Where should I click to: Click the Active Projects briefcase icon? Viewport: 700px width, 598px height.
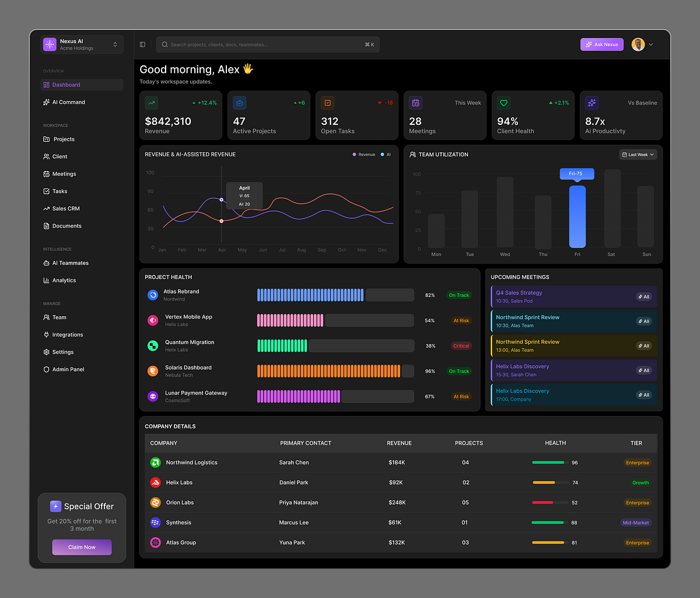[240, 103]
